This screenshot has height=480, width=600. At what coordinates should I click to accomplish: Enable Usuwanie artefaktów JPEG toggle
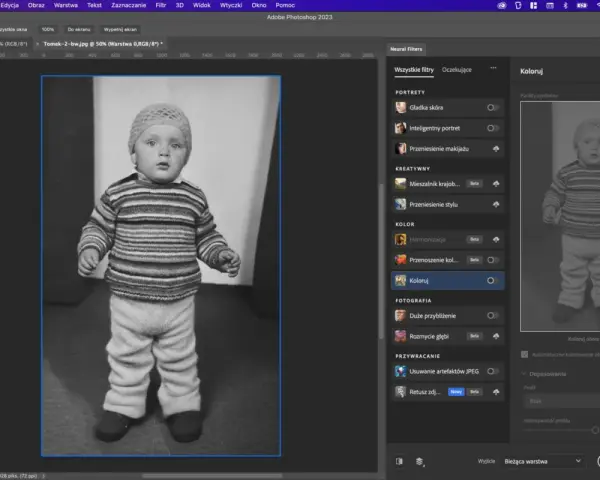[x=493, y=371]
